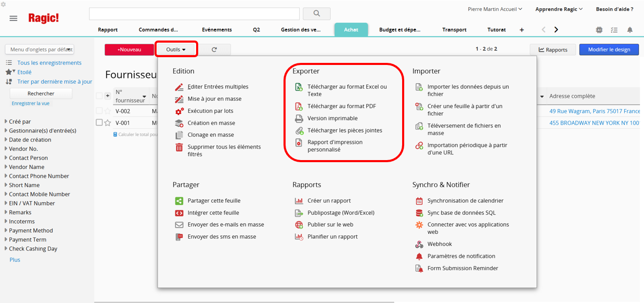The width and height of the screenshot is (644, 303).
Task: Click the printer icon for Version imprimable
Action: pos(299,118)
